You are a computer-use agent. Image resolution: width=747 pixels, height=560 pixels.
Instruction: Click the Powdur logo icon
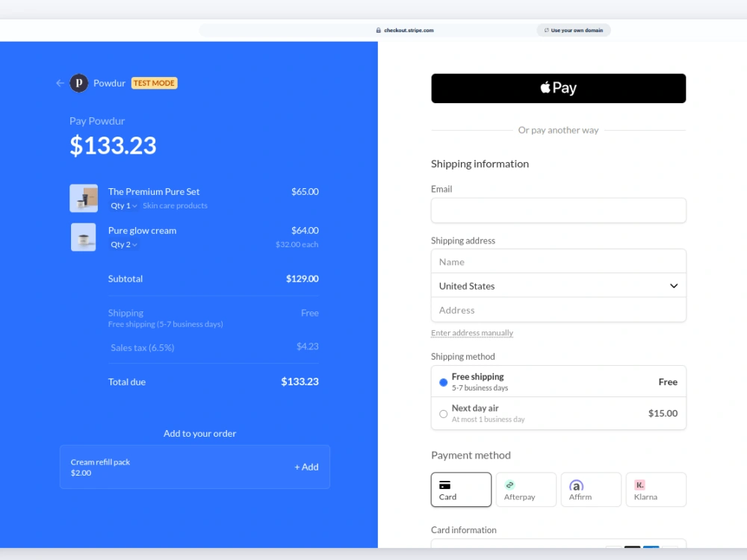79,84
